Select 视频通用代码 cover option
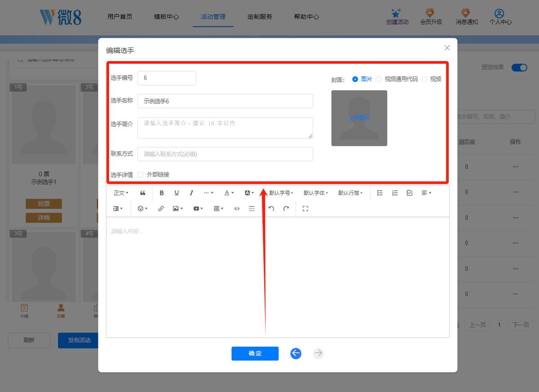The image size is (539, 392). point(379,79)
